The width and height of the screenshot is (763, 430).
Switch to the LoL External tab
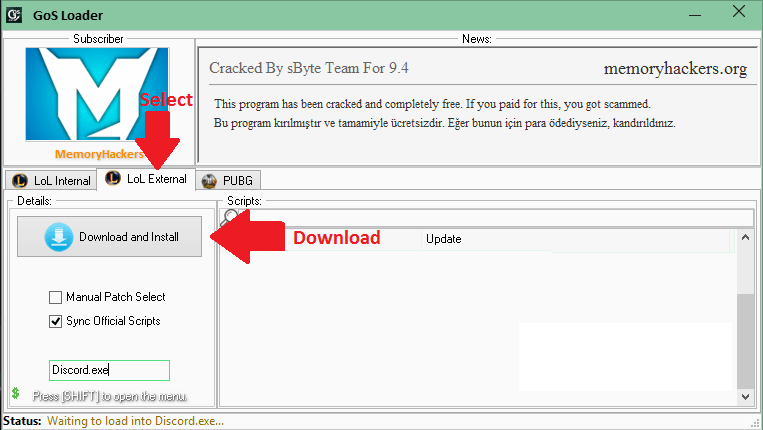[x=146, y=179]
